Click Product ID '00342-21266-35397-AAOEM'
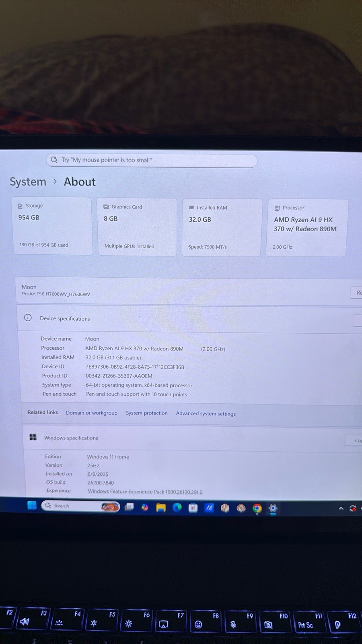362x644 pixels. pos(119,376)
